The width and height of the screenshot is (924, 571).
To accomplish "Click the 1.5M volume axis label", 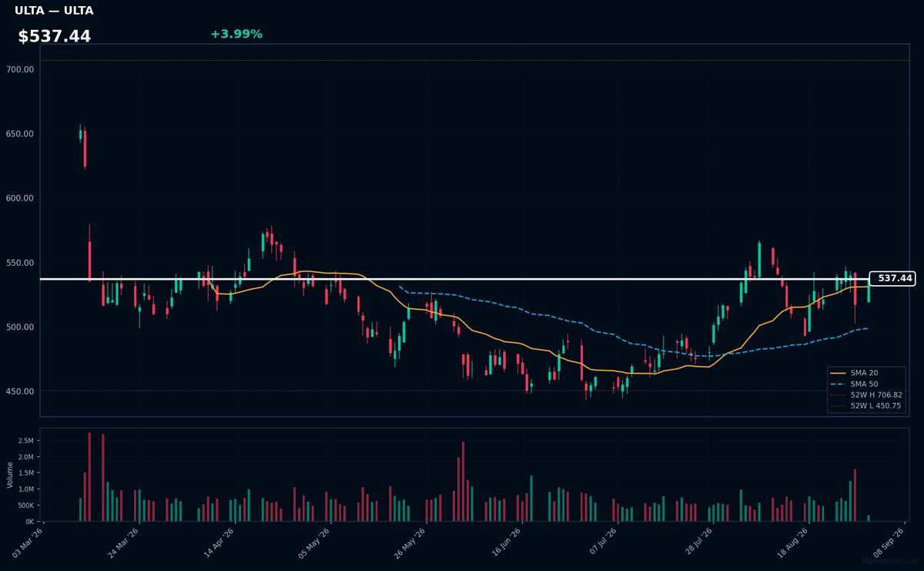I will [26, 473].
